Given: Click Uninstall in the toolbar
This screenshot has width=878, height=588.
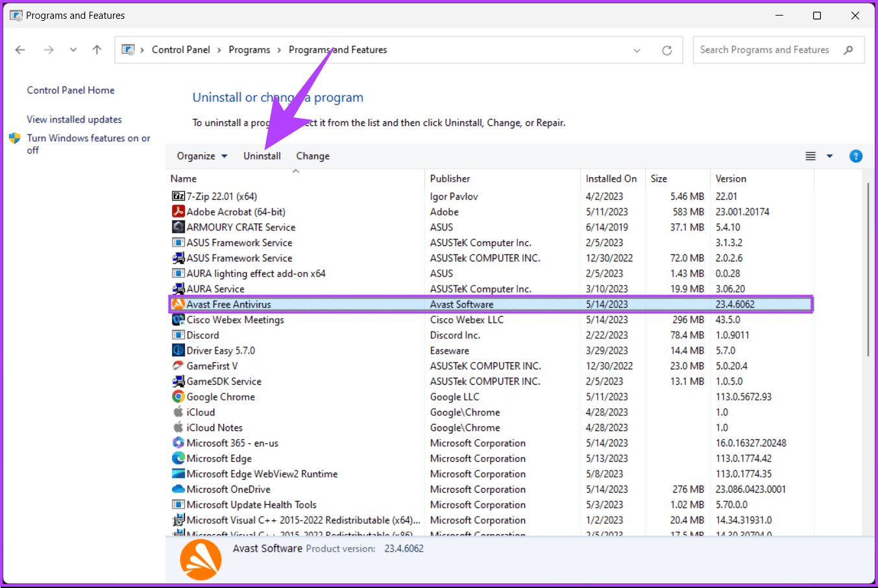Looking at the screenshot, I should (x=262, y=156).
